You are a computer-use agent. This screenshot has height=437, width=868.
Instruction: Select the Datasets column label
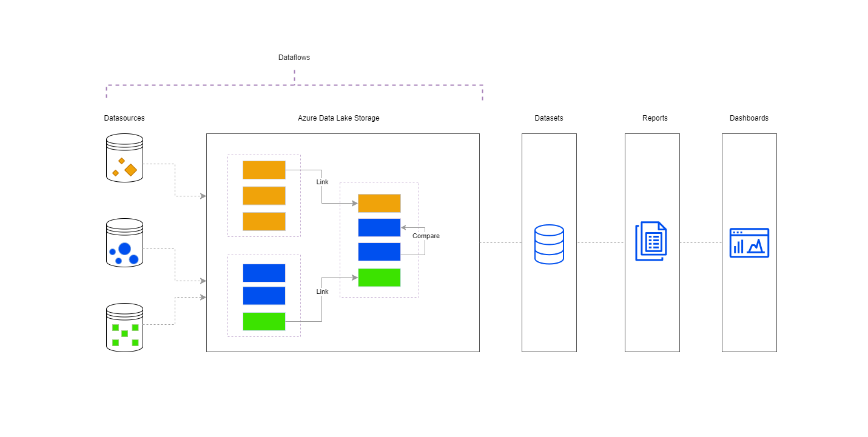(549, 118)
